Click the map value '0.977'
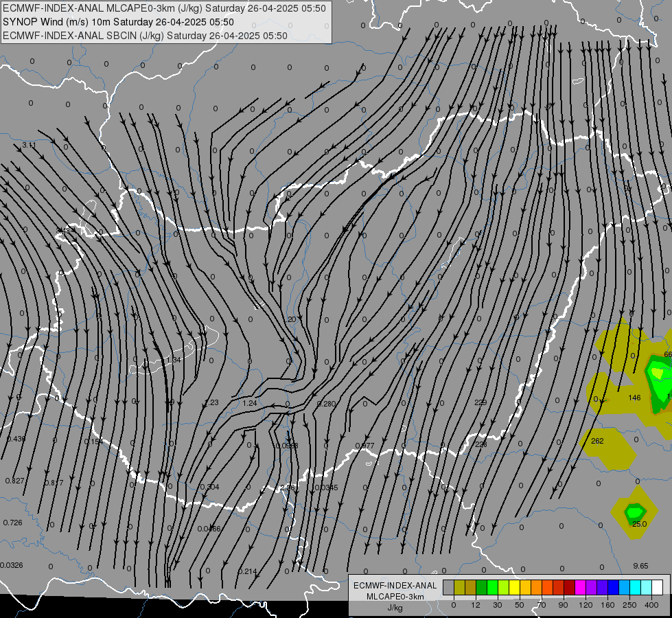 (364, 446)
